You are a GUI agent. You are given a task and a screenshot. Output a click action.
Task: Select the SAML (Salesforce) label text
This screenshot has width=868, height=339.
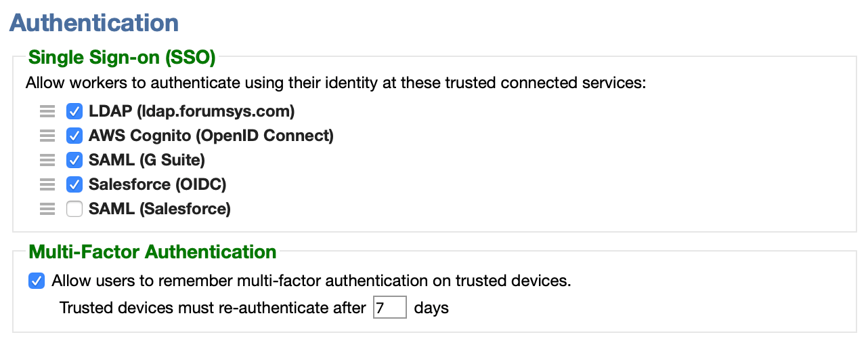160,209
